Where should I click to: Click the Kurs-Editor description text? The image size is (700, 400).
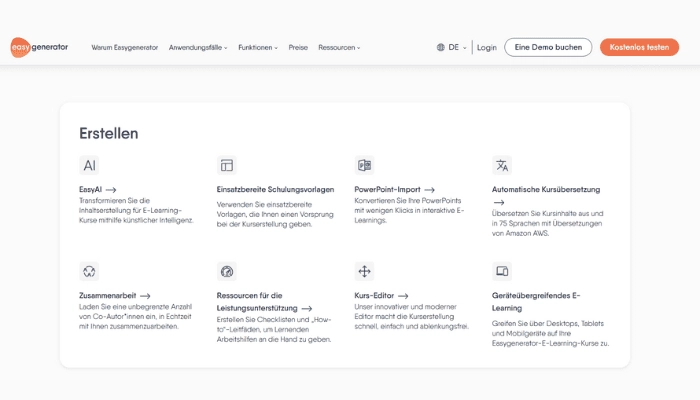click(x=412, y=317)
